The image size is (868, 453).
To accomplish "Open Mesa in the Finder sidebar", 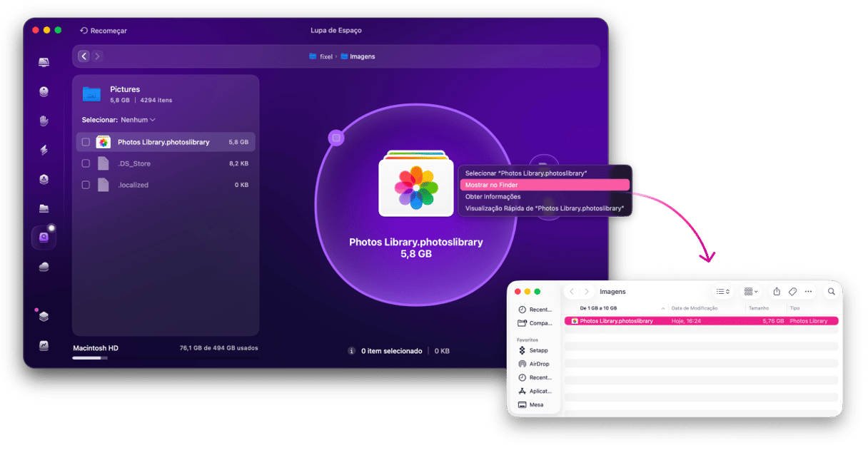I will 532,404.
